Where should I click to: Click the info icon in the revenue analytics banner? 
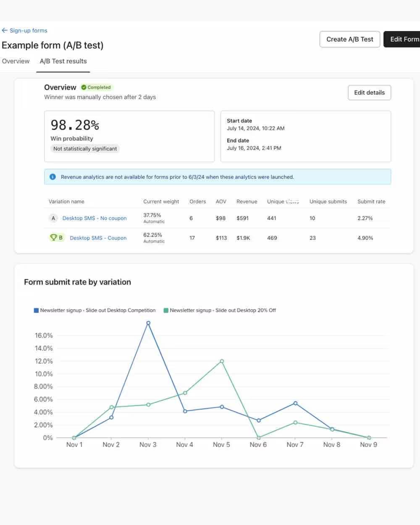52,176
